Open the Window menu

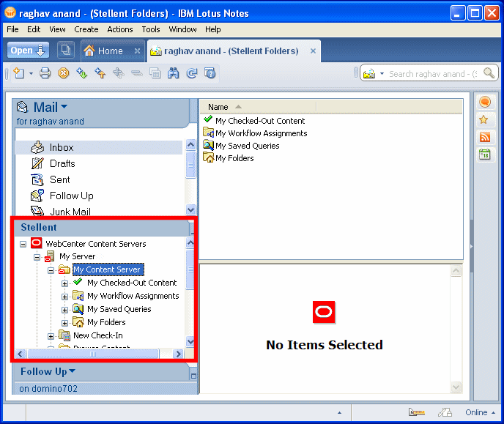pyautogui.click(x=182, y=29)
